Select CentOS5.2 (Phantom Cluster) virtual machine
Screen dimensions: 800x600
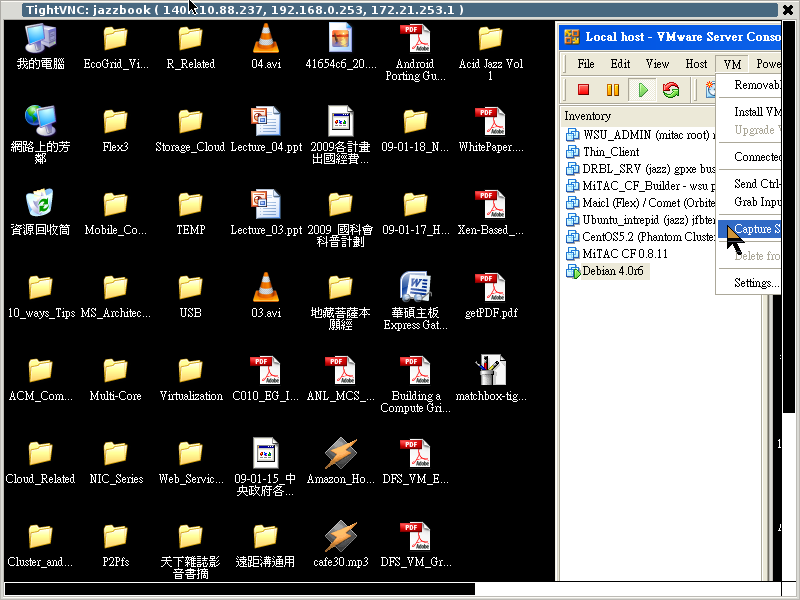(x=640, y=237)
